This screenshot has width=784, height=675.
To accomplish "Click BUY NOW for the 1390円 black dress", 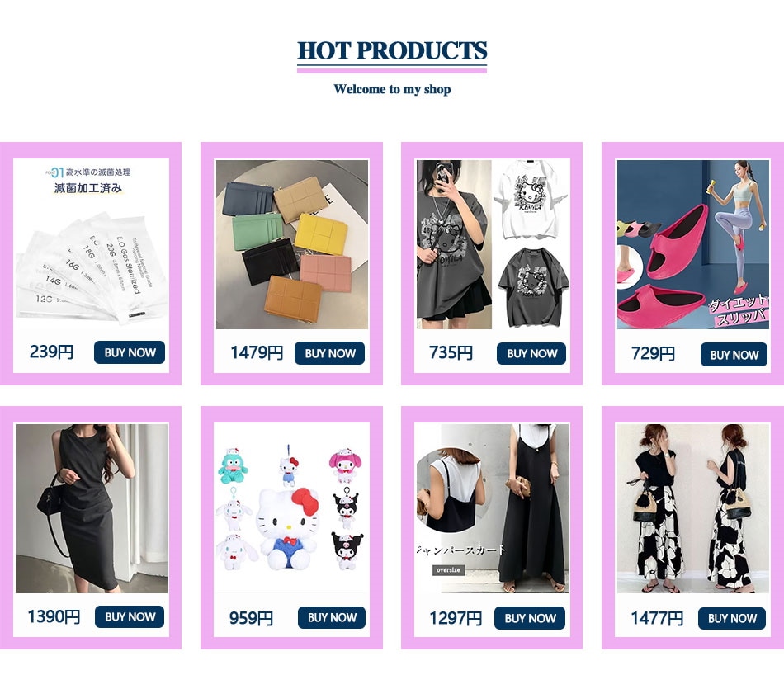I will click(x=130, y=617).
